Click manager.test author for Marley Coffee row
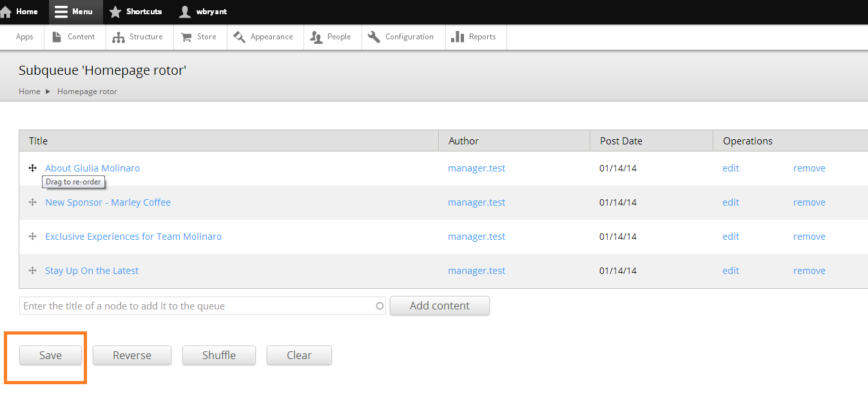 click(476, 202)
